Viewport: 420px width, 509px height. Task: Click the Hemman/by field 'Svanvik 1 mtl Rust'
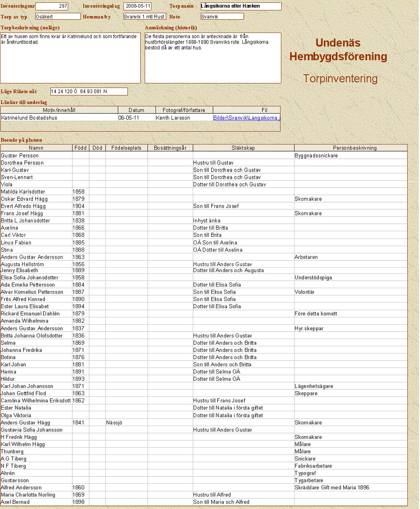coord(144,16)
